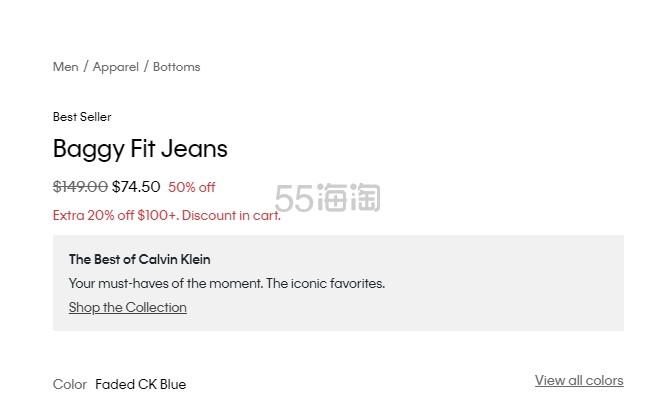Image resolution: width=655 pixels, height=396 pixels.
Task: Click the Extra 20% off $100+ promo text
Action: click(167, 216)
